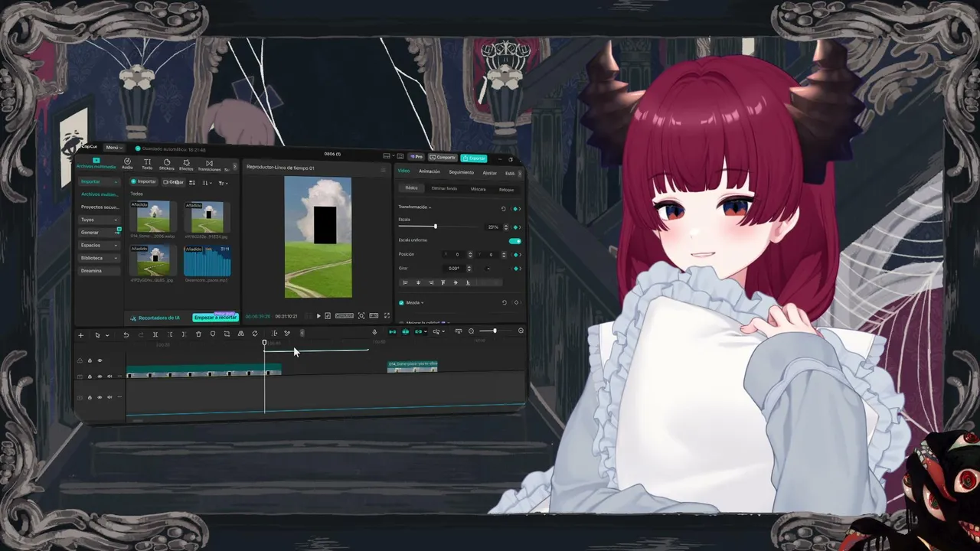
Task: Toggle the Escala uniforme switch
Action: pos(514,241)
